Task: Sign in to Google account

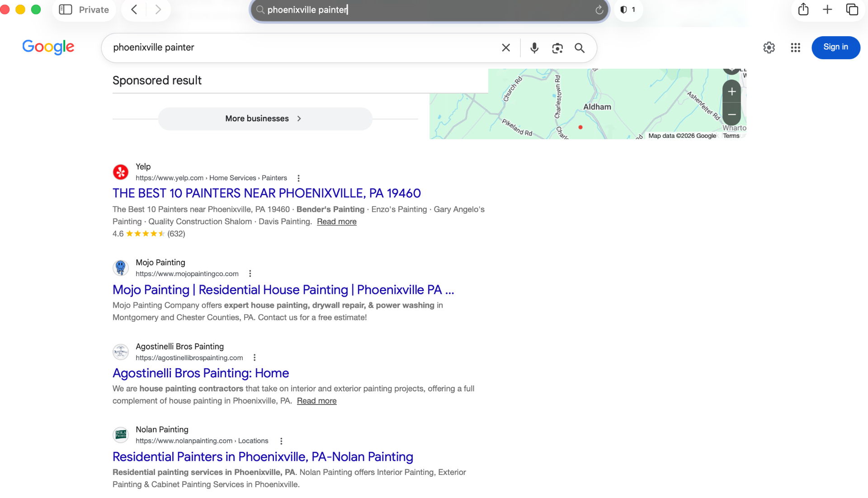Action: [x=835, y=47]
